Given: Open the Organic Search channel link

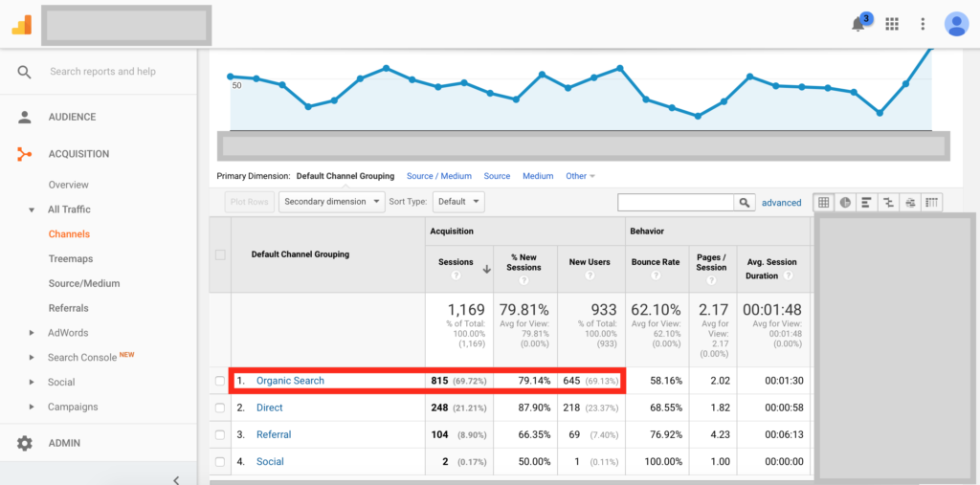Looking at the screenshot, I should click(290, 381).
